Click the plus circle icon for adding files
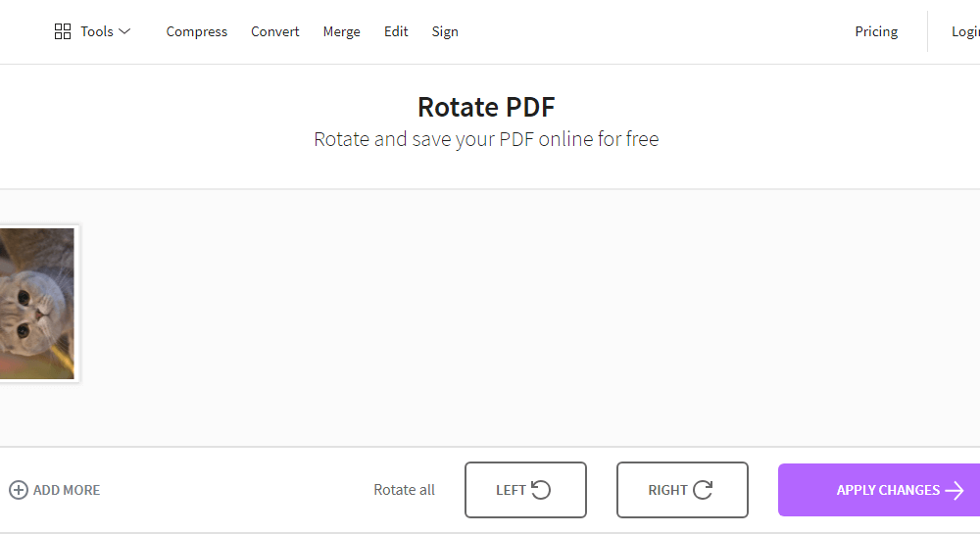This screenshot has height=535, width=980. 19,490
